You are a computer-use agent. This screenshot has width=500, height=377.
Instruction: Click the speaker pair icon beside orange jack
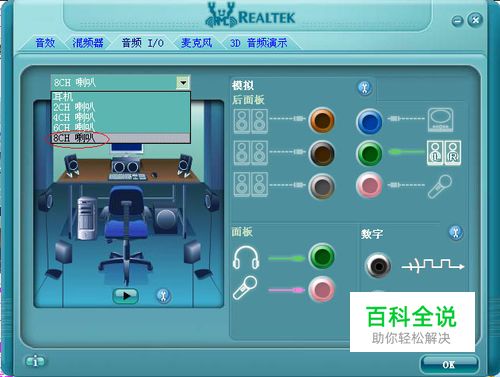click(x=251, y=121)
